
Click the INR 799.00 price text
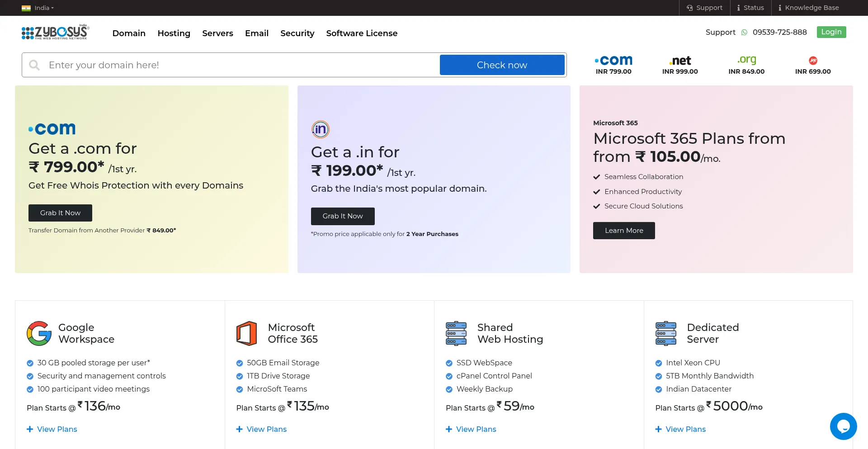(613, 71)
